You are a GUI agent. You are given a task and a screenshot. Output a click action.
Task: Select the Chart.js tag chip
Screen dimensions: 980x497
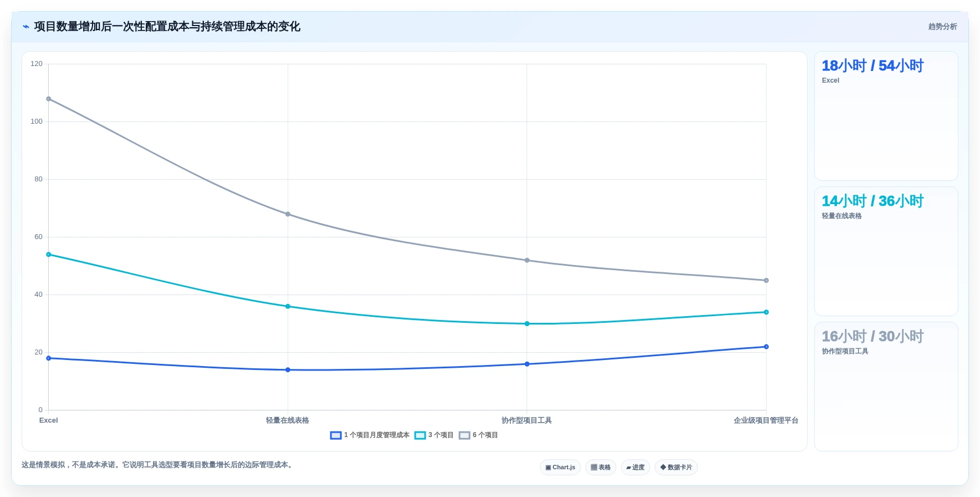[560, 468]
